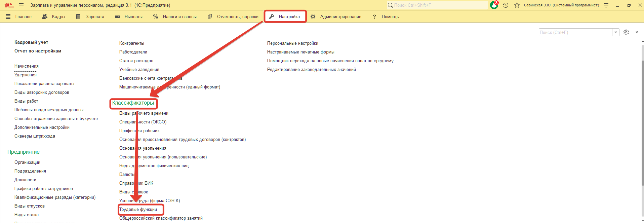Screen dimensions: 644x223
Task: Open the Трудовые функции link
Action: (x=138, y=210)
